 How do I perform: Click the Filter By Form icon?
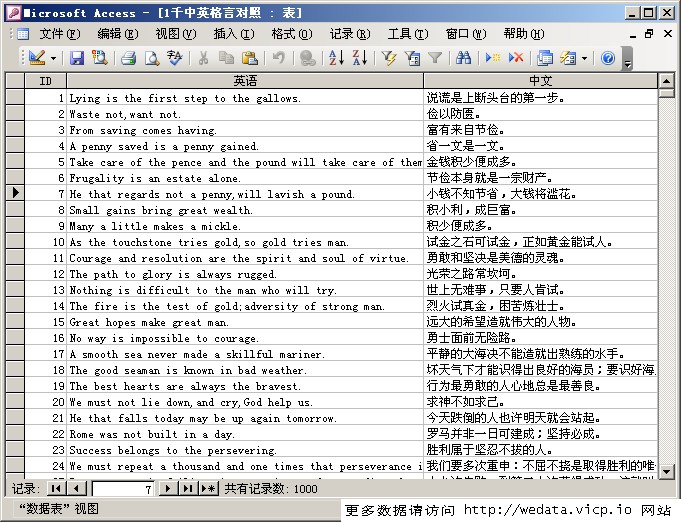412,58
